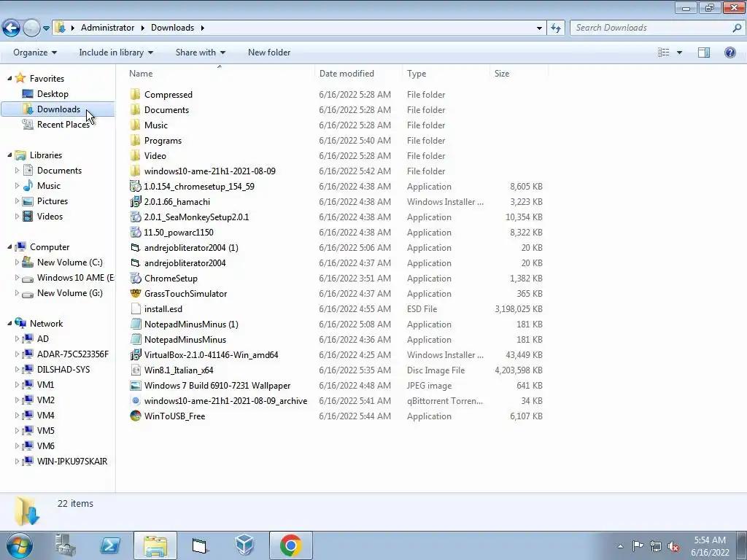The height and width of the screenshot is (560, 747).
Task: Click the Help question mark icon
Action: 729,52
